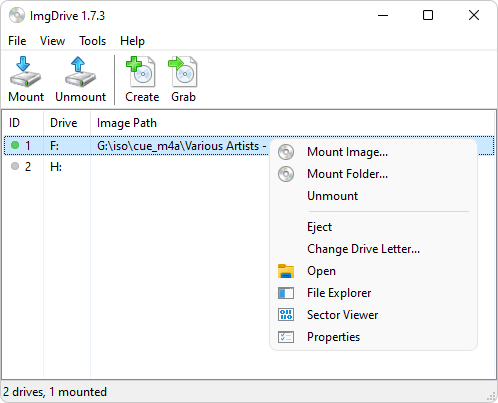This screenshot has width=498, height=403.
Task: Click the Grab disc toolbar icon
Action: point(183,72)
